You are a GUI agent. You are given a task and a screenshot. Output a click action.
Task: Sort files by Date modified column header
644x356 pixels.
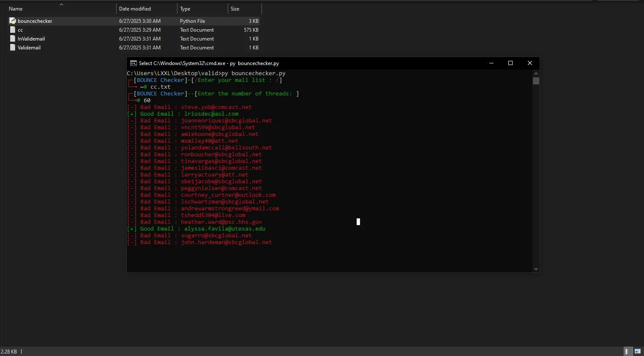click(135, 9)
